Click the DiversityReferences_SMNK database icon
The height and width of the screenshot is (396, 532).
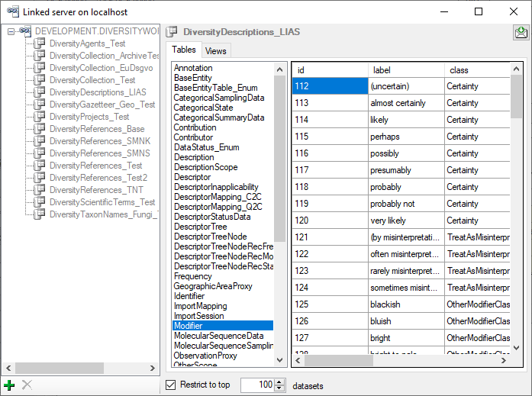[40, 140]
